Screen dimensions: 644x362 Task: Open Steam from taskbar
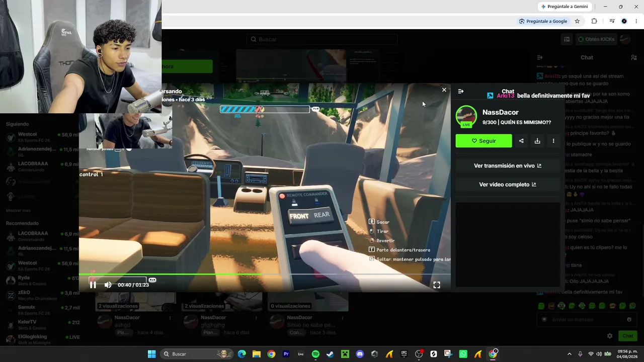(x=330, y=354)
